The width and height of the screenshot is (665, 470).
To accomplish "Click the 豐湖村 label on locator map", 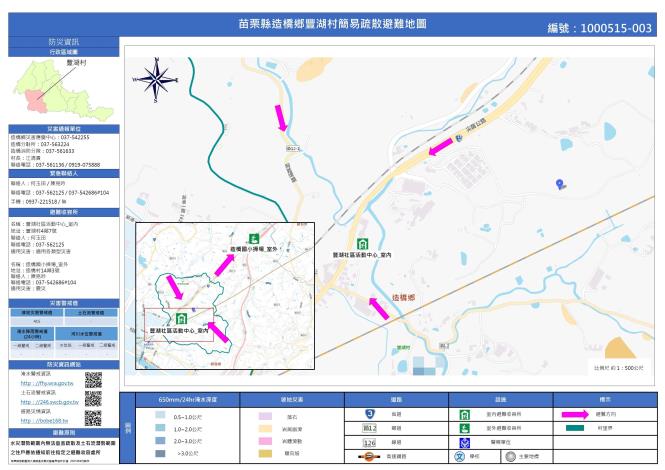I will point(76,63).
